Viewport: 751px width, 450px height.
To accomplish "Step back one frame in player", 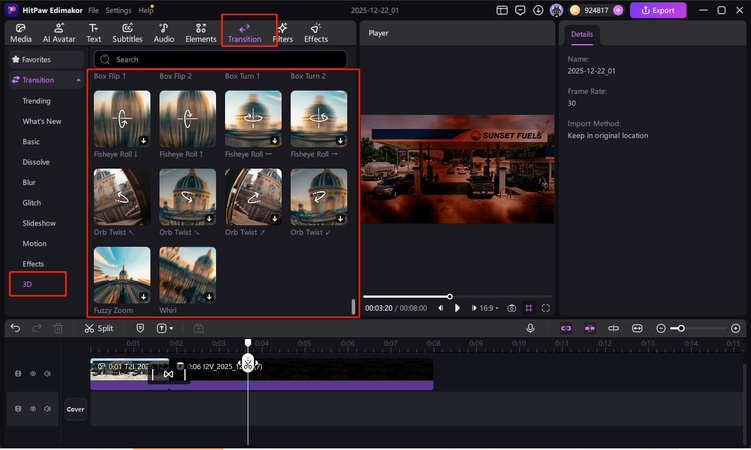I will tap(440, 308).
